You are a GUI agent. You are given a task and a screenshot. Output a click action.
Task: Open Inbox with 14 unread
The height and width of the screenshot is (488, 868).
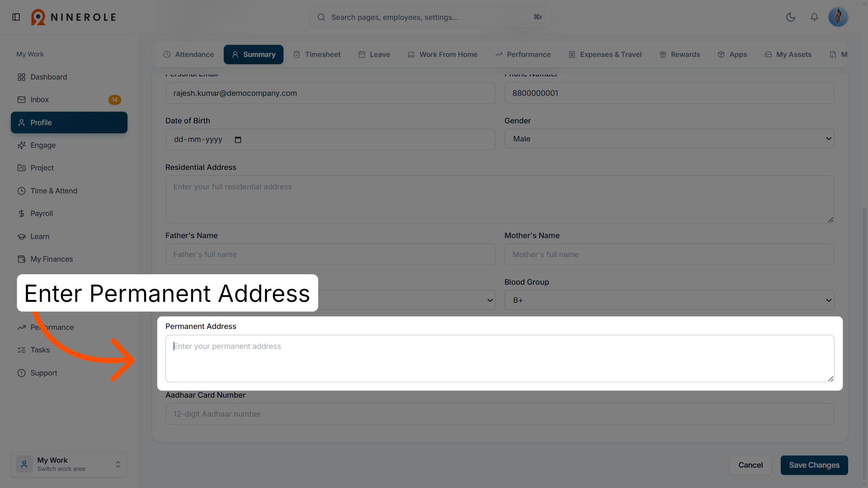69,99
